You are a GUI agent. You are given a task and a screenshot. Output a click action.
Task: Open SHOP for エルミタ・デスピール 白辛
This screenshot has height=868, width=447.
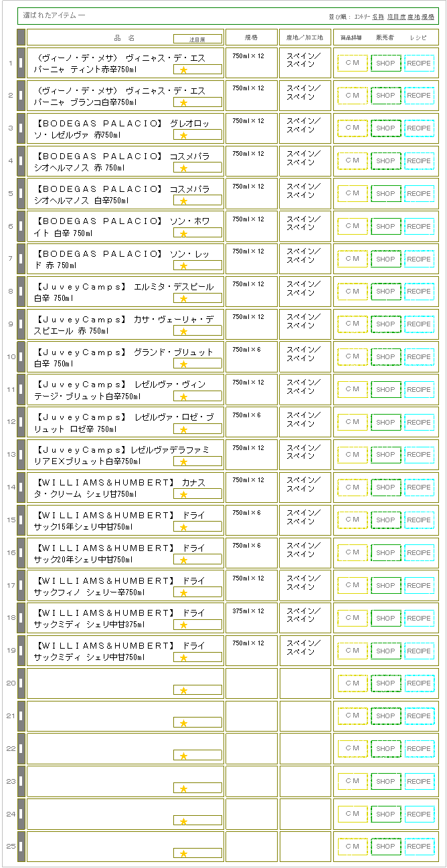point(385,292)
